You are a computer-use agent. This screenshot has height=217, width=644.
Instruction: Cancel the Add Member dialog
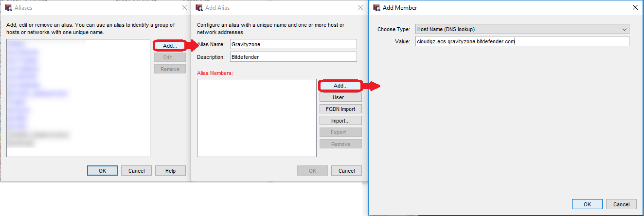click(x=621, y=204)
